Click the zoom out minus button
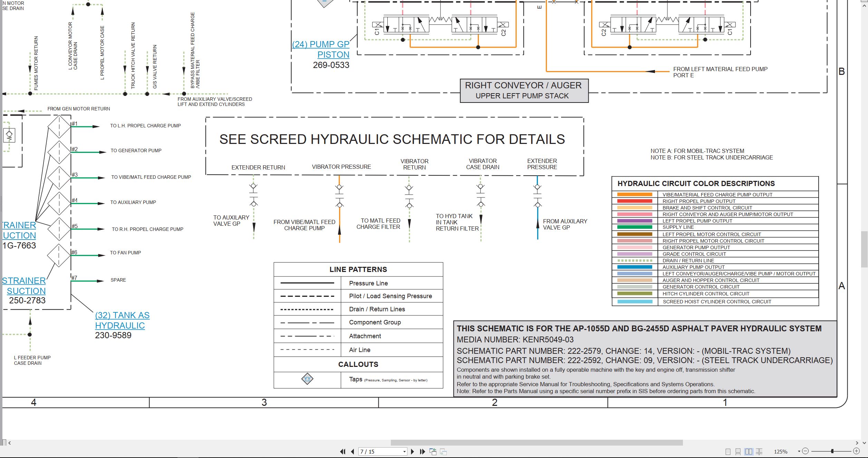This screenshot has height=458, width=868. point(806,451)
